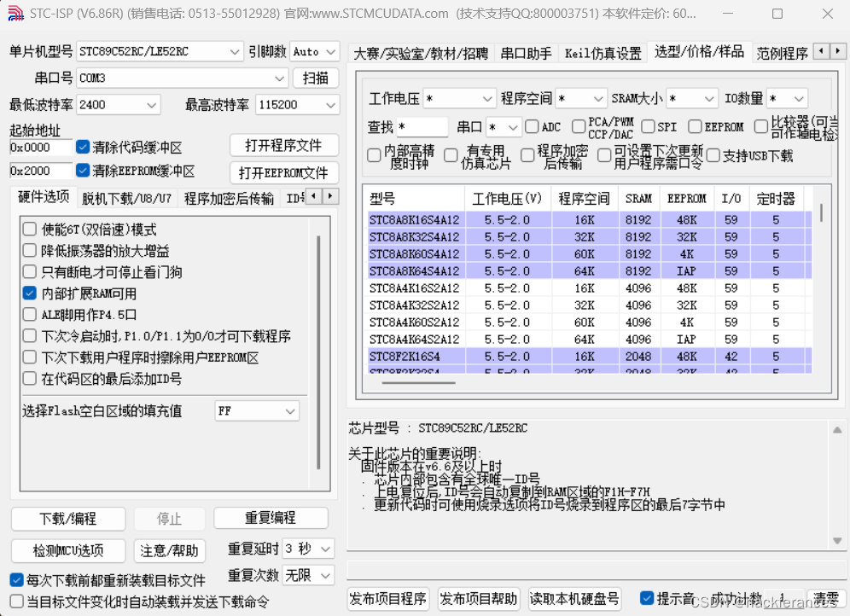Toggle 提示音 checkbox
The width and height of the screenshot is (850, 616).
(x=647, y=598)
